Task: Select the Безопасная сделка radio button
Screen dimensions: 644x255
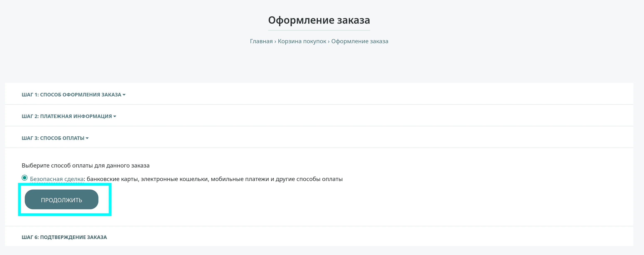Action: (x=25, y=178)
